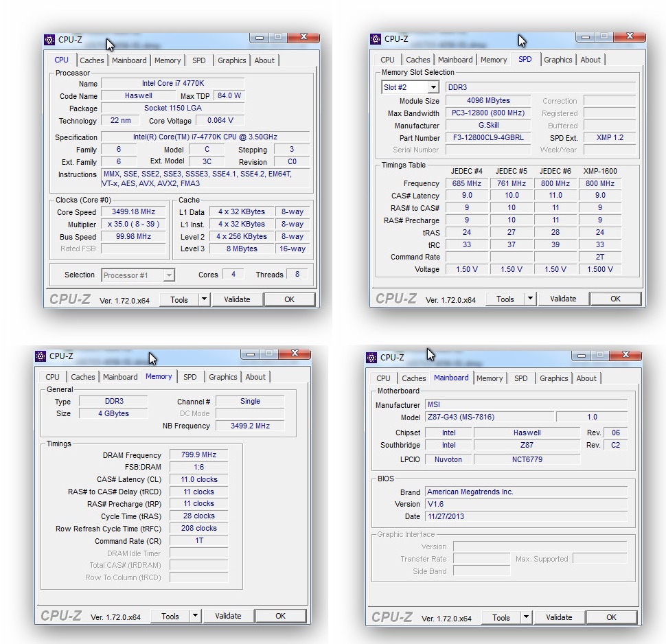
Task: Click the CPU-Z app icon in the Memory window title bar
Action: coord(41,356)
